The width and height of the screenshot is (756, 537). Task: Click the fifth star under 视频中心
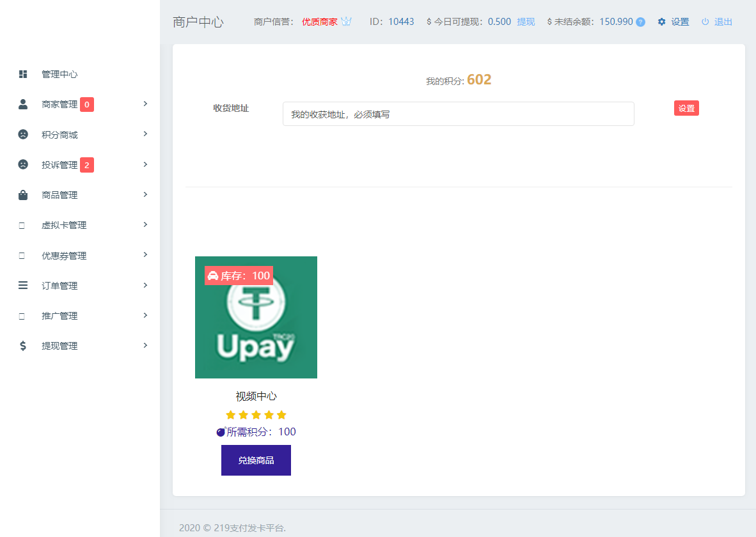[281, 415]
